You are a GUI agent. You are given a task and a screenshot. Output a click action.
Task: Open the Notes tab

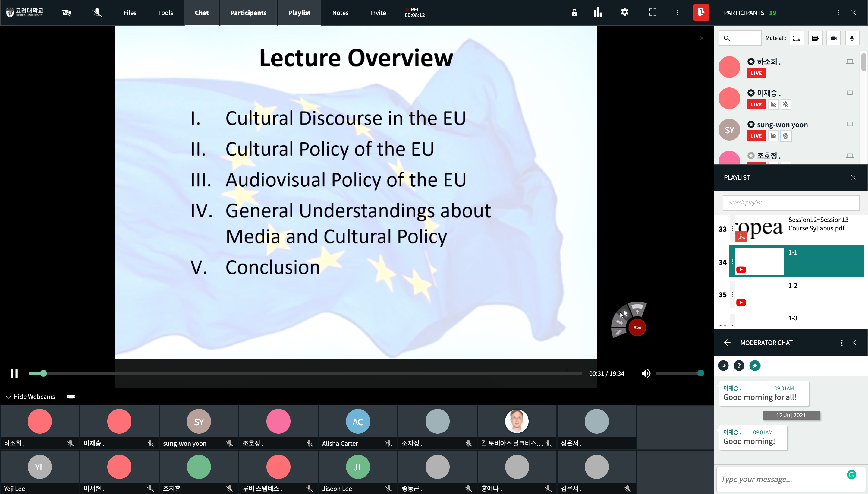point(340,13)
